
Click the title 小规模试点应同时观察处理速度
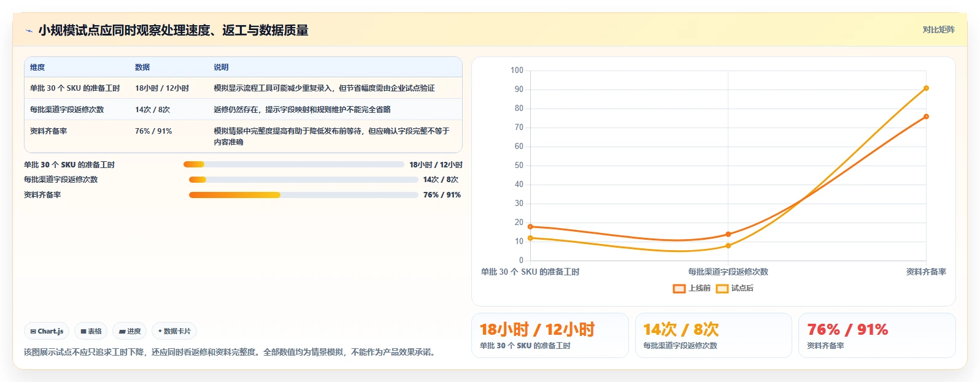[173, 31]
